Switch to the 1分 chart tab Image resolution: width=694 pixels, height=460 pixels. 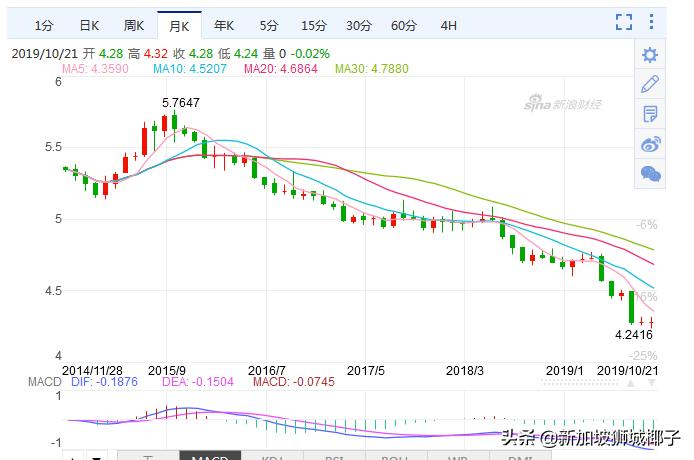tap(44, 26)
